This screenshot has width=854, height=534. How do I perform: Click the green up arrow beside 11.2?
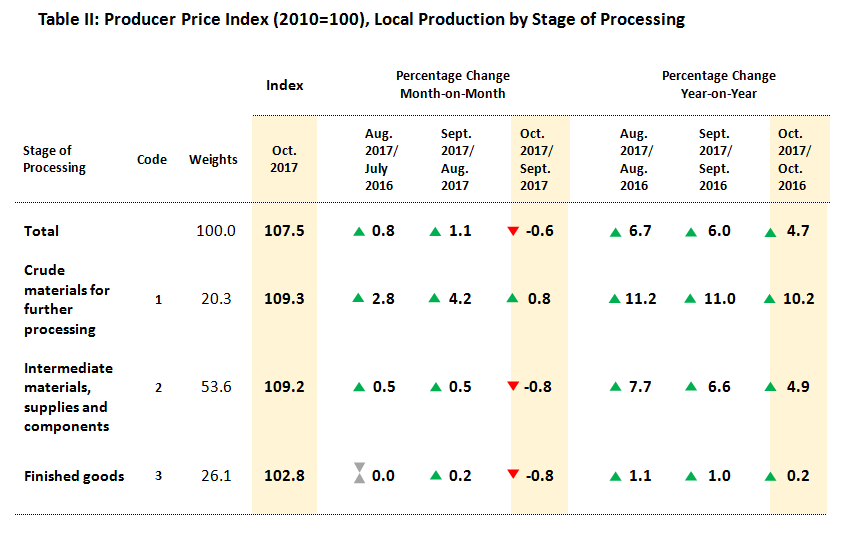coord(616,299)
